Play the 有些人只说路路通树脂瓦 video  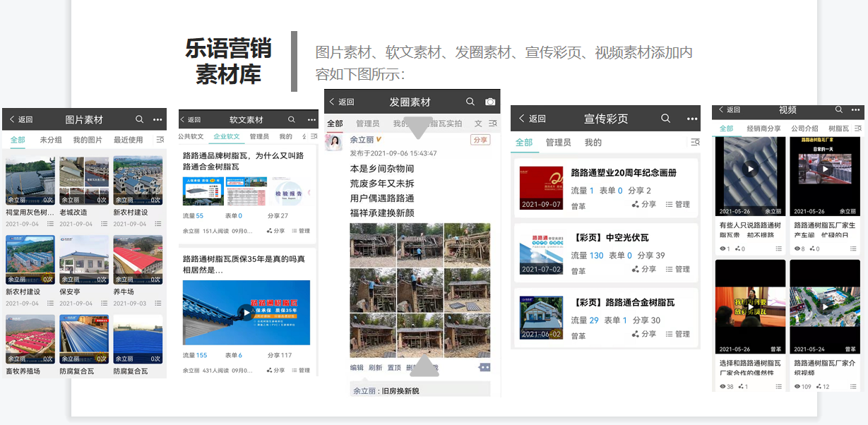(x=750, y=169)
